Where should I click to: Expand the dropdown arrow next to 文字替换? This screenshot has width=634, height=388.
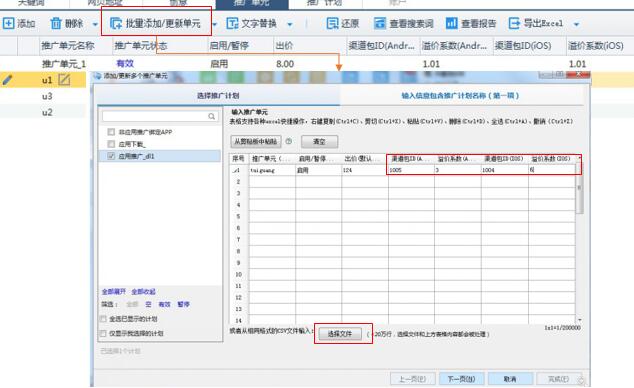pyautogui.click(x=290, y=24)
